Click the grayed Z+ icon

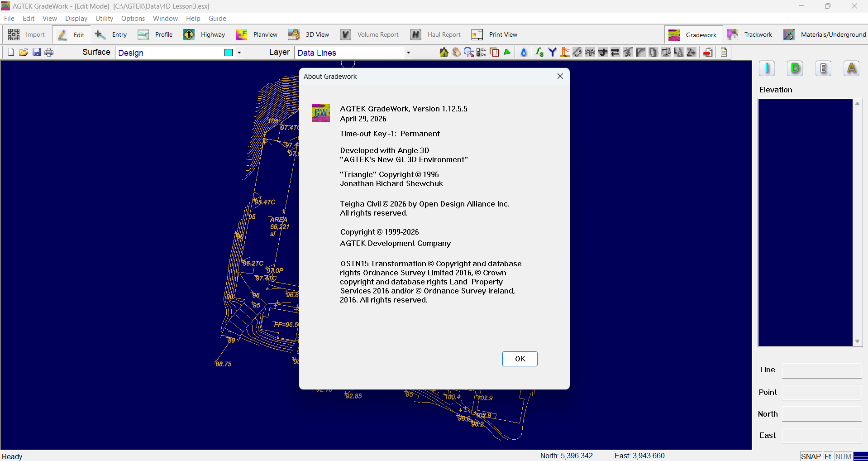[x=691, y=52]
